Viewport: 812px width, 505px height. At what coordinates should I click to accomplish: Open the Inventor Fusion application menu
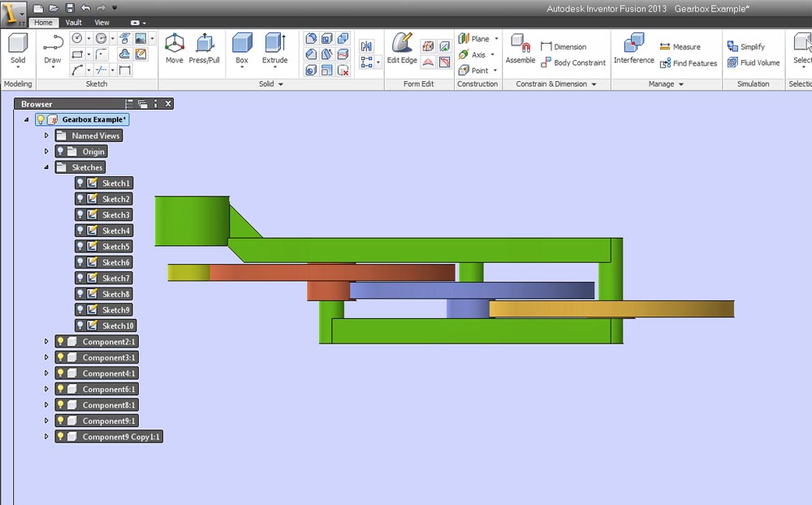12,14
